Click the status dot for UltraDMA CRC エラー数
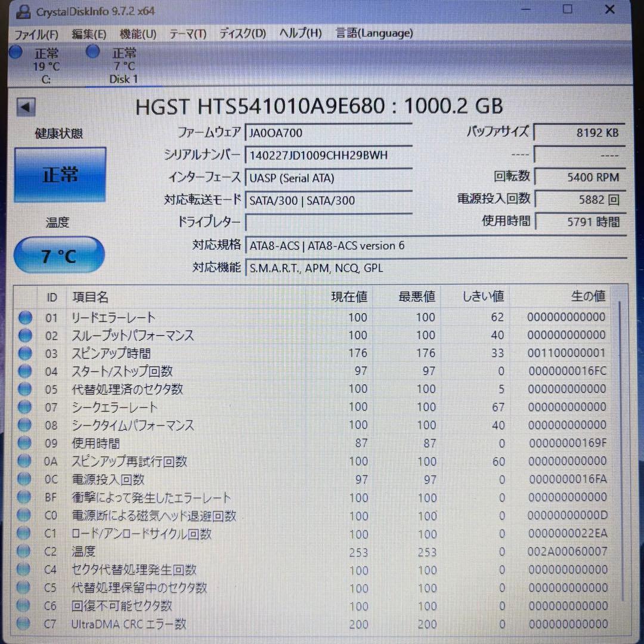 click(25, 624)
